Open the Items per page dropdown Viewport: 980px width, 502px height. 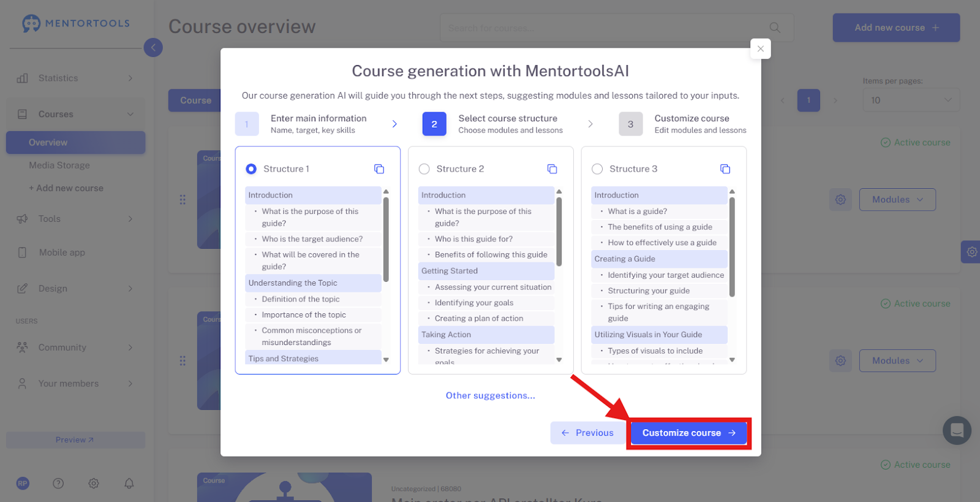click(x=911, y=100)
